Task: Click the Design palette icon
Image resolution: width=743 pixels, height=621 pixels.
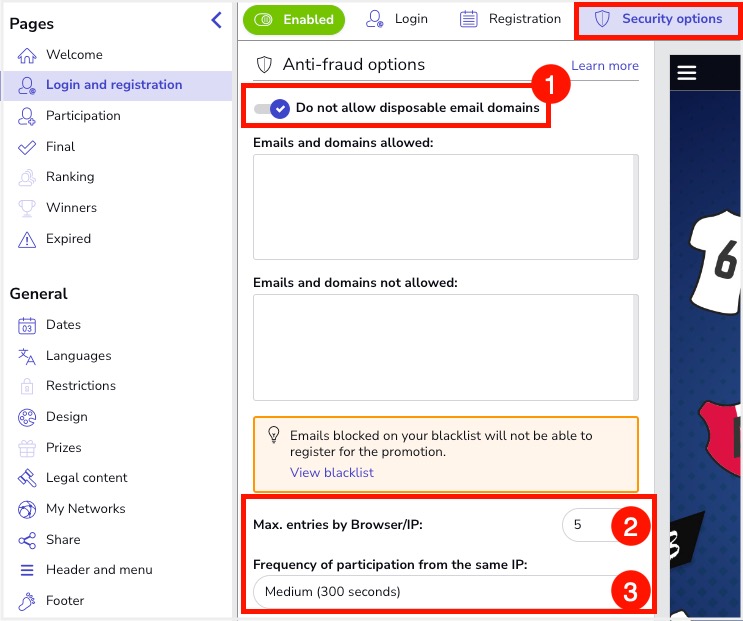Action: tap(27, 417)
